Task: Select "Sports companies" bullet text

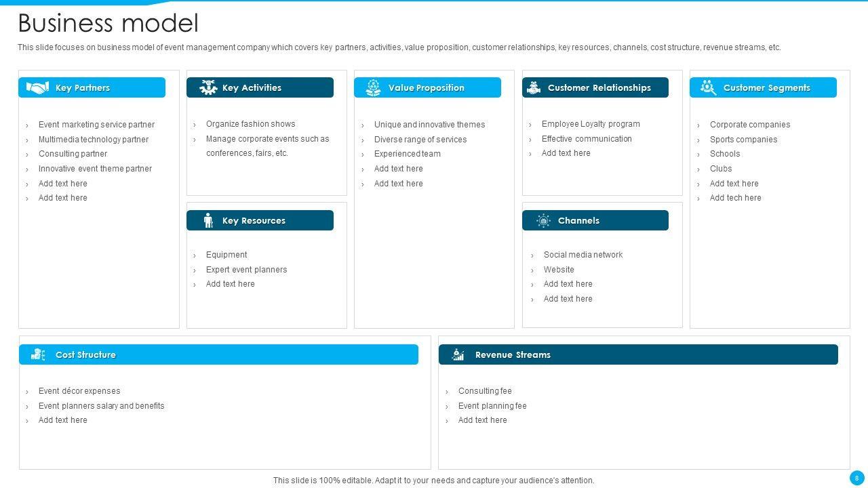Action: tap(744, 140)
